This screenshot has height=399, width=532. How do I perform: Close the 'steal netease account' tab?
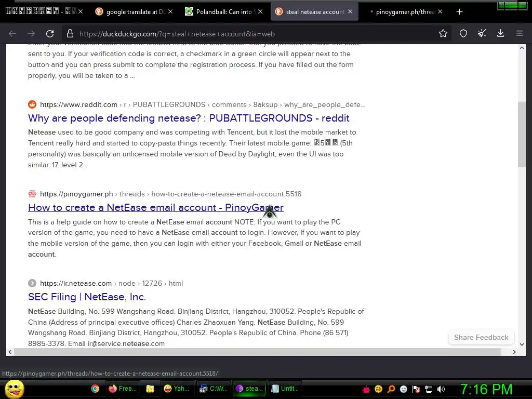click(350, 11)
